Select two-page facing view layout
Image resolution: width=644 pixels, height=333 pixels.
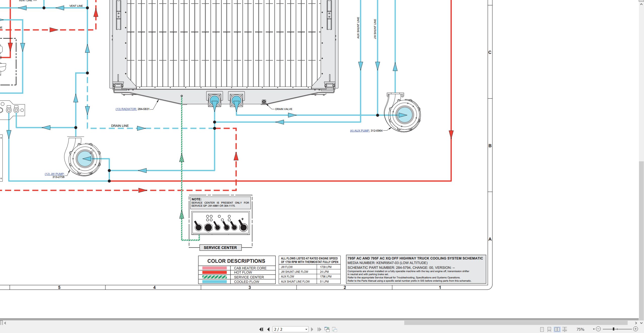click(x=557, y=329)
